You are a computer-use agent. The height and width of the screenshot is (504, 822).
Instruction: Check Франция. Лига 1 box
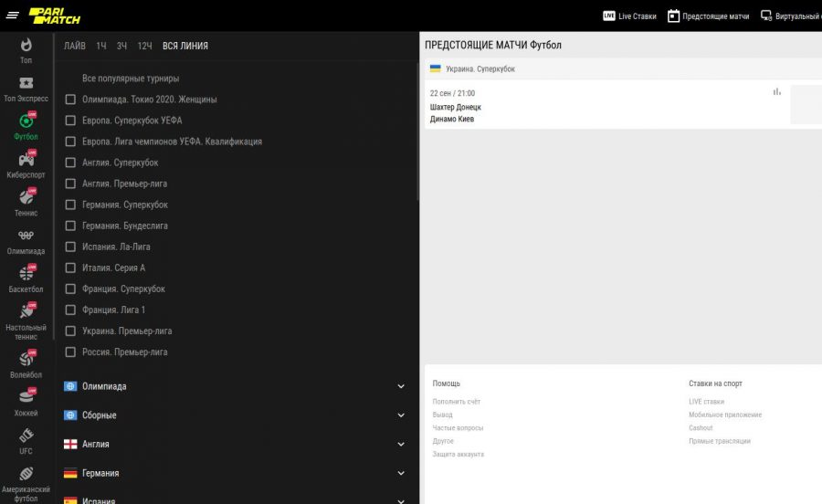pos(70,310)
